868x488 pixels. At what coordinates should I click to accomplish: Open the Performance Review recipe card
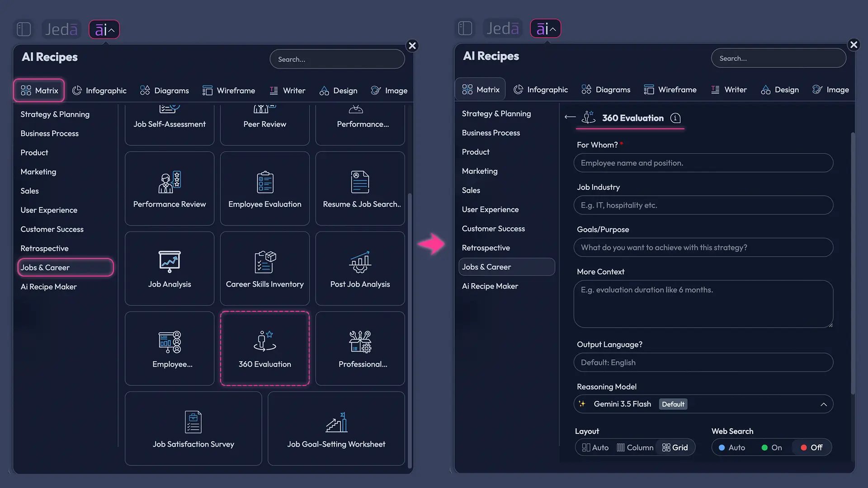(170, 188)
